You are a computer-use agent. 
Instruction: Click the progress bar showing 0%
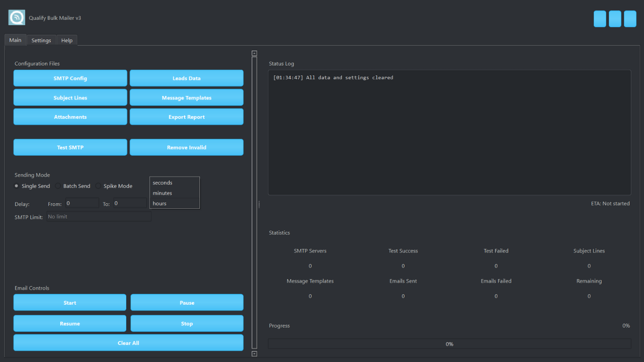(x=449, y=344)
